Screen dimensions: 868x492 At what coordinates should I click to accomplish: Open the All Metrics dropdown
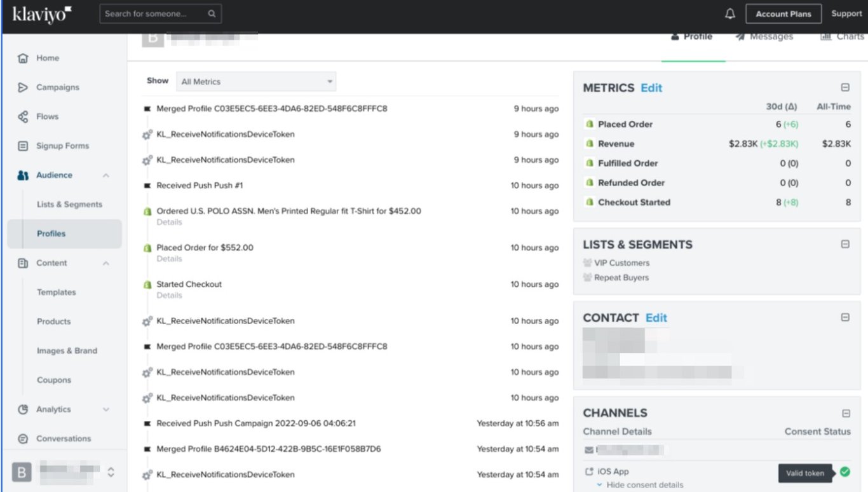[x=256, y=81]
